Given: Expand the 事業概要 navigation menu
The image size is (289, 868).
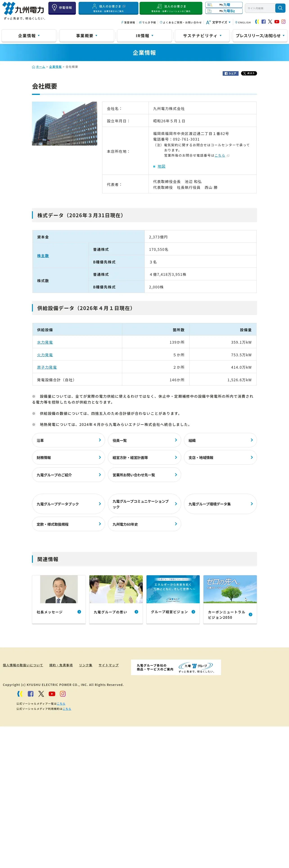Looking at the screenshot, I should 87,36.
